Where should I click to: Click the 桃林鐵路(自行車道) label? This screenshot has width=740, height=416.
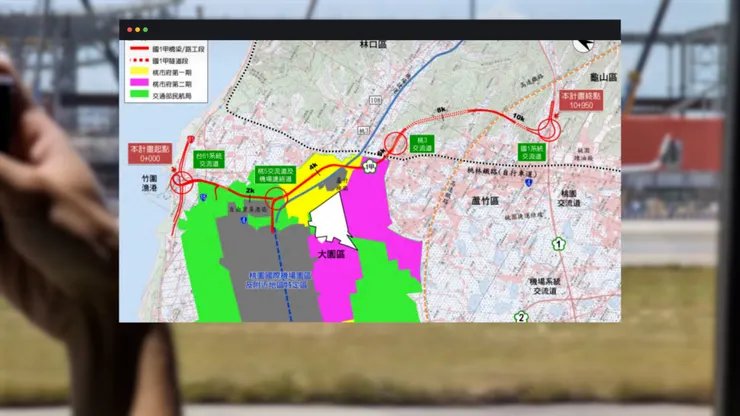[502, 173]
